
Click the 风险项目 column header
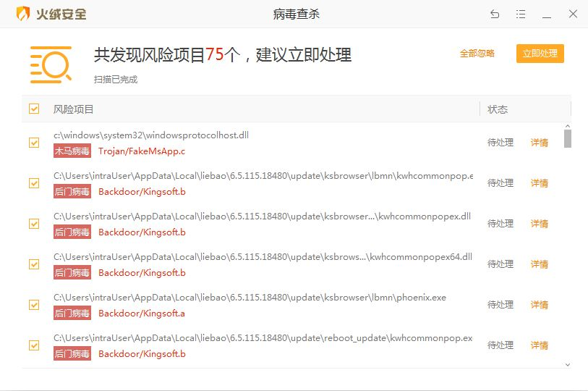(x=74, y=109)
